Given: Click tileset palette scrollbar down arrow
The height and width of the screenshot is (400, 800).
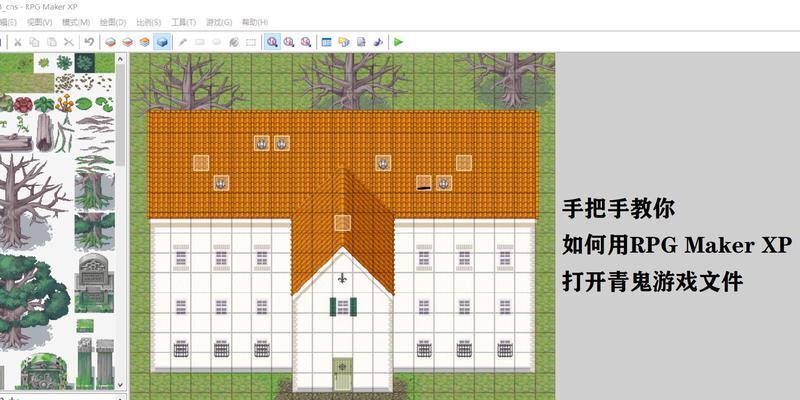Looking at the screenshot, I should pyautogui.click(x=120, y=385).
